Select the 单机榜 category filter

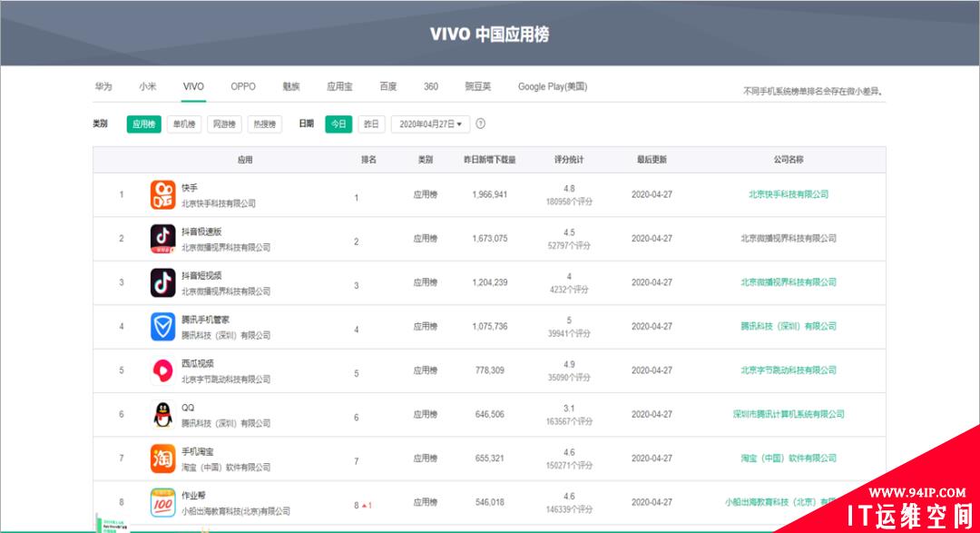183,123
